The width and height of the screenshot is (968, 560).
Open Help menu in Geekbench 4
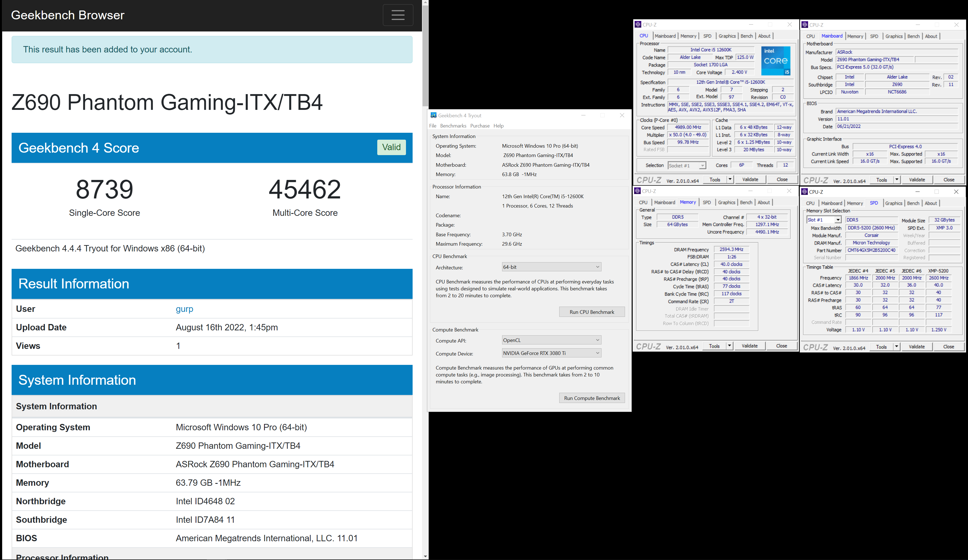pos(498,126)
